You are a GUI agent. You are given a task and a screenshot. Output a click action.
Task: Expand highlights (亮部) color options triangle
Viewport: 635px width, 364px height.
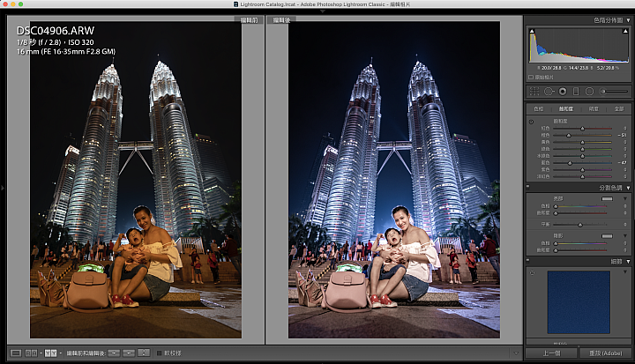tap(625, 199)
